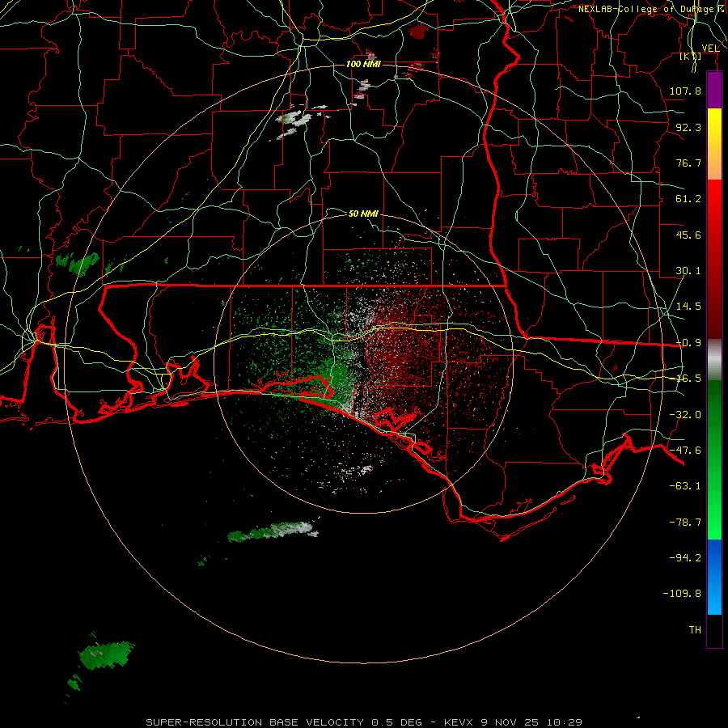Click the -109.8 velocity scale value
Viewport: 728px width, 728px height.
682,594
